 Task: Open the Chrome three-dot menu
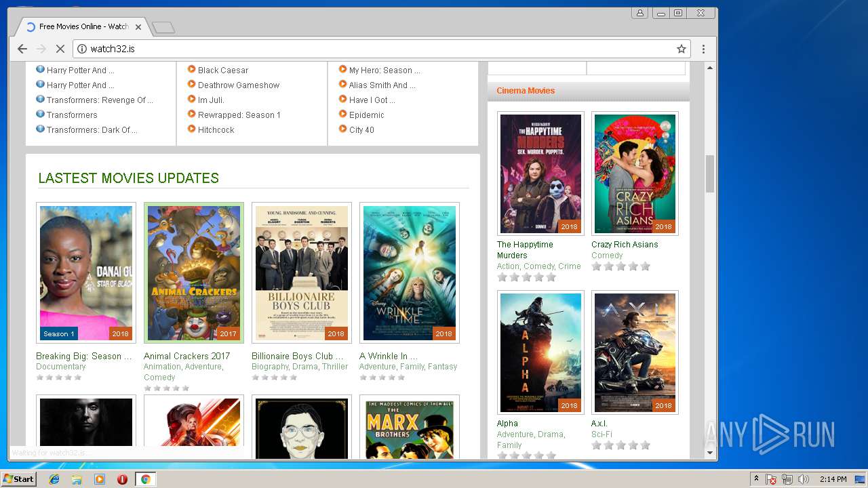(x=703, y=49)
